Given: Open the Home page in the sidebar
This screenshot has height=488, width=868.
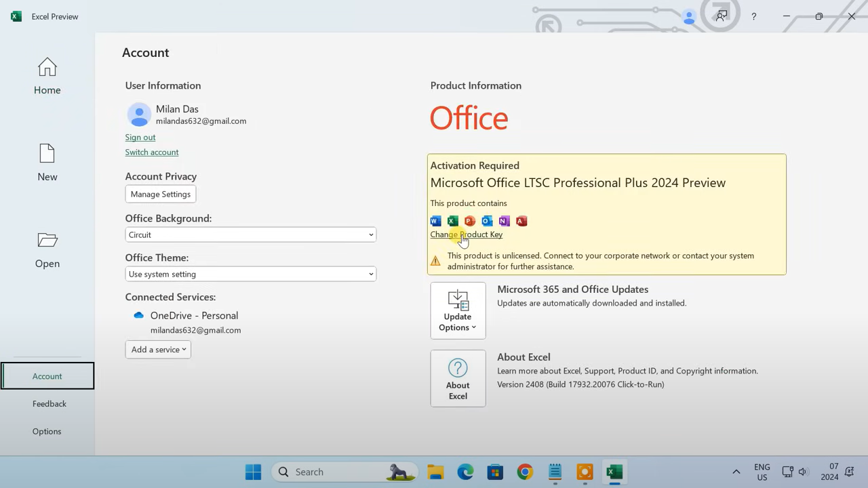Looking at the screenshot, I should (x=47, y=76).
